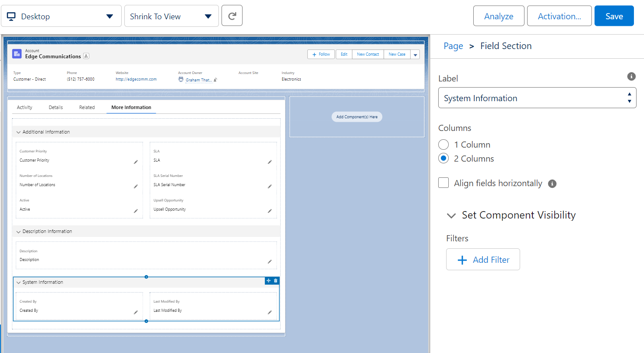644x353 pixels.
Task: Click the Graham That... owner link
Action: [x=199, y=80]
